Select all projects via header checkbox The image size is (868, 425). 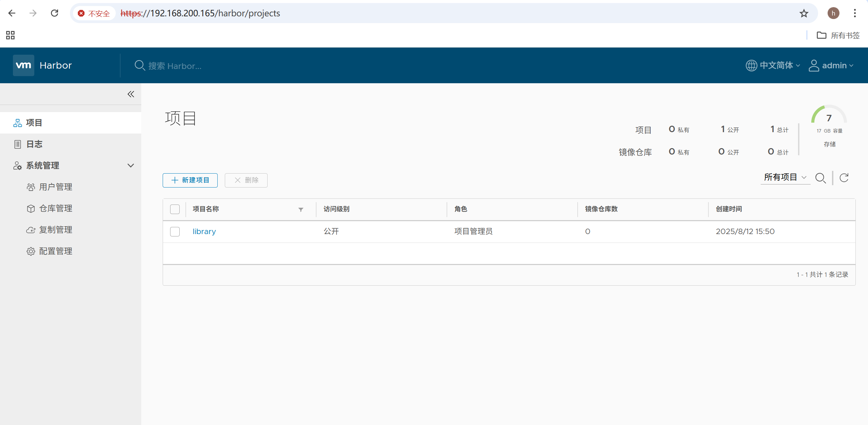click(x=175, y=209)
